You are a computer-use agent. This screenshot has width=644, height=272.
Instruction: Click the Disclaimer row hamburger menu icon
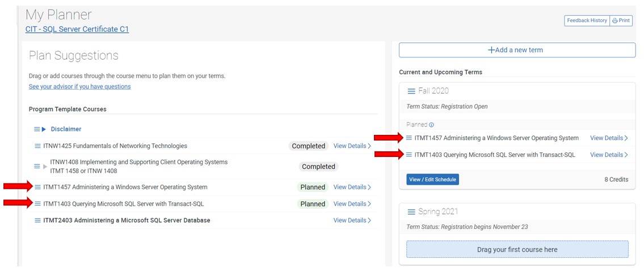(37, 129)
